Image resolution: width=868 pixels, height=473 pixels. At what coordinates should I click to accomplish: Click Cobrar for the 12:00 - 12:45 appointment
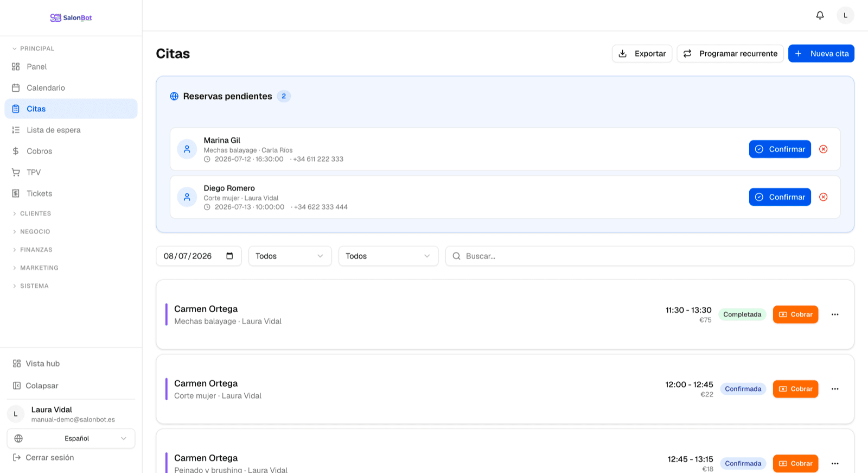[795, 389]
